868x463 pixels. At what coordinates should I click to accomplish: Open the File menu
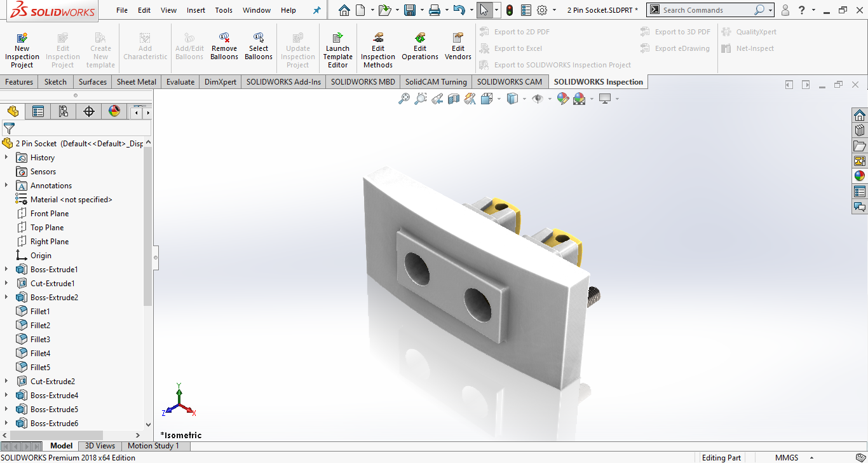tap(122, 10)
